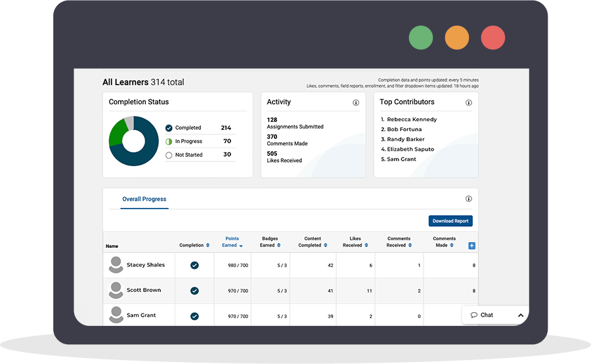
Task: Click the Activity info icon
Action: [356, 103]
